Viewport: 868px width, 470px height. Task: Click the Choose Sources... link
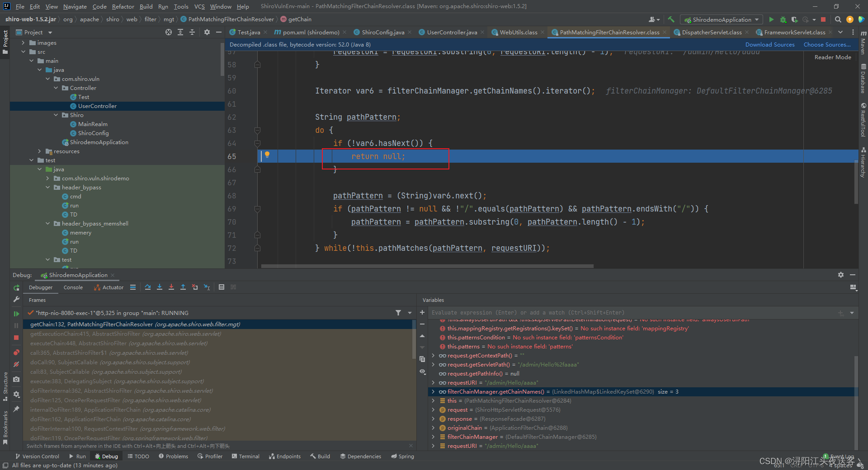tap(827, 45)
